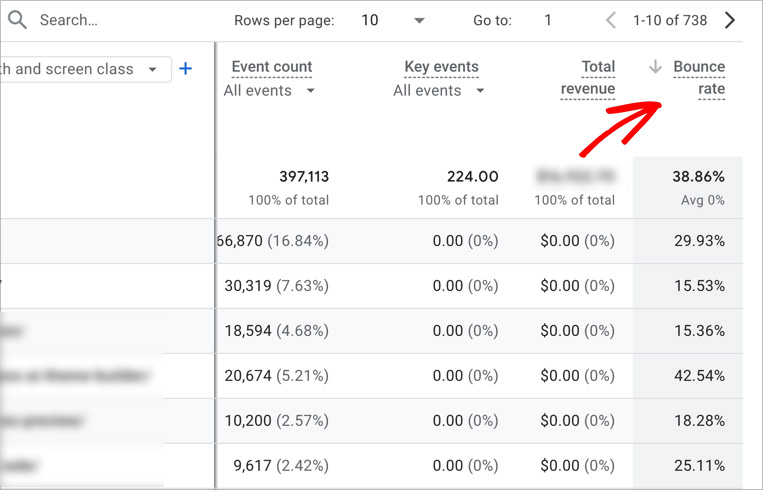Image resolution: width=763 pixels, height=490 pixels.
Task: Expand the screen class dimension dropdown
Action: point(152,69)
